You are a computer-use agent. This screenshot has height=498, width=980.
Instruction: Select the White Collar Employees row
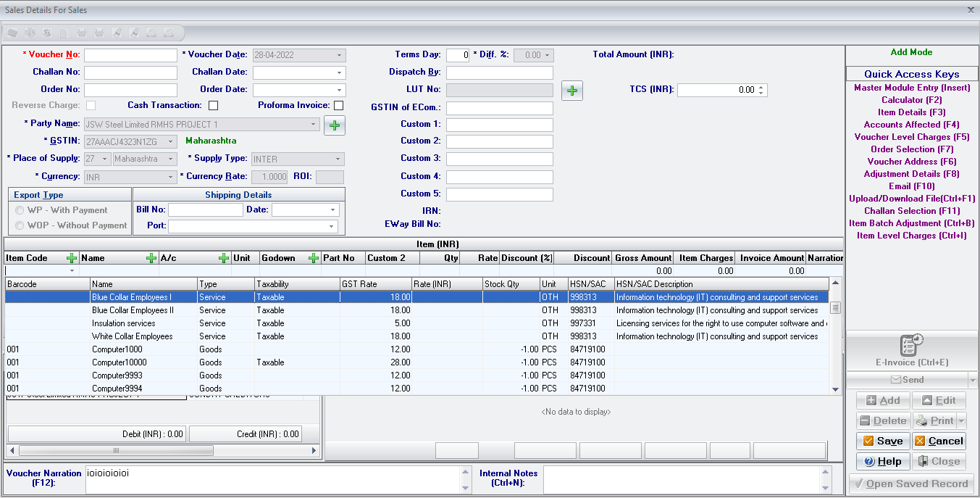click(417, 336)
